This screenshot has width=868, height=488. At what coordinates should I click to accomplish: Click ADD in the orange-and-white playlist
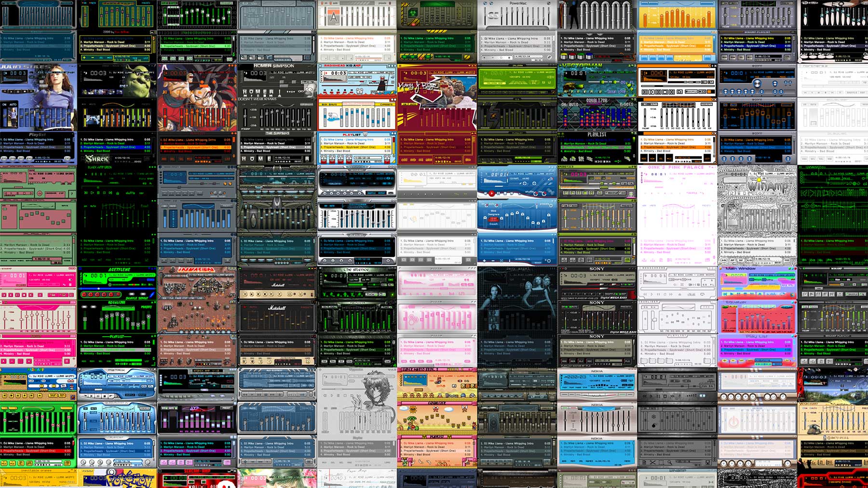click(x=644, y=158)
